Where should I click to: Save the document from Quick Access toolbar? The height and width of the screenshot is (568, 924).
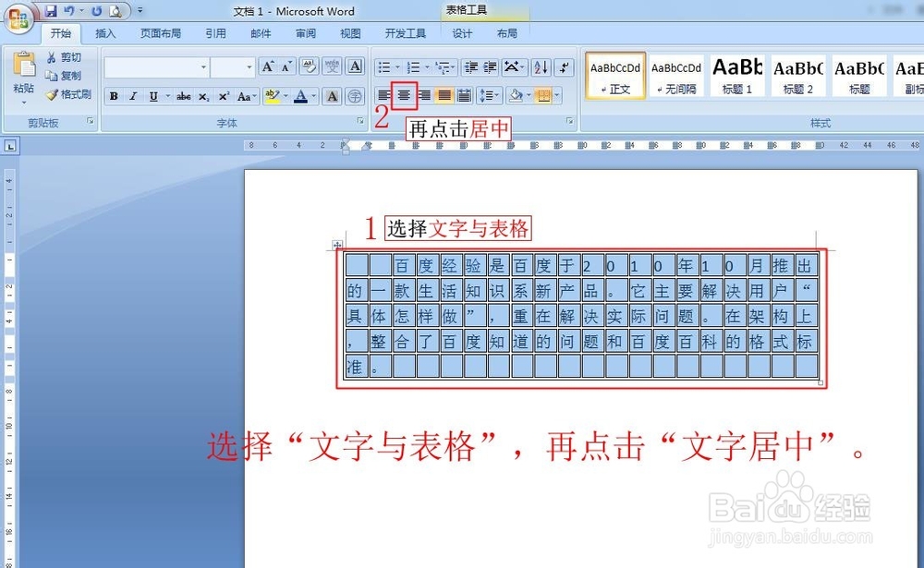[x=50, y=10]
